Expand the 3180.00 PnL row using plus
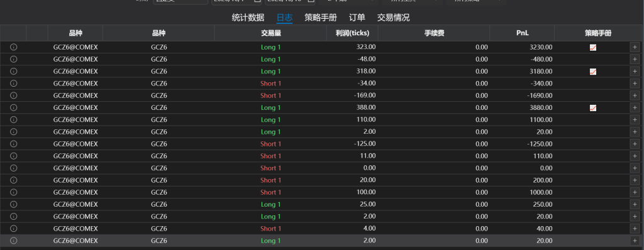The width and height of the screenshot is (644, 250). click(635, 72)
